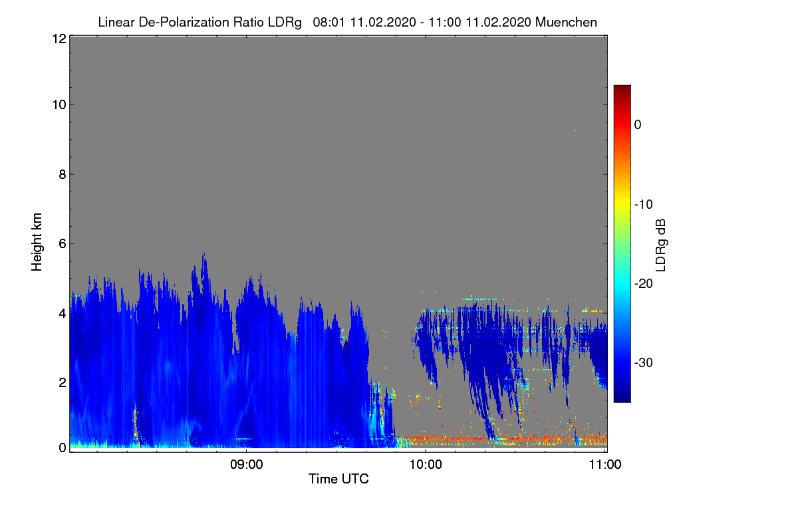Click the dark red top of the colorbar
The width and height of the screenshot is (798, 532).
coord(622,90)
